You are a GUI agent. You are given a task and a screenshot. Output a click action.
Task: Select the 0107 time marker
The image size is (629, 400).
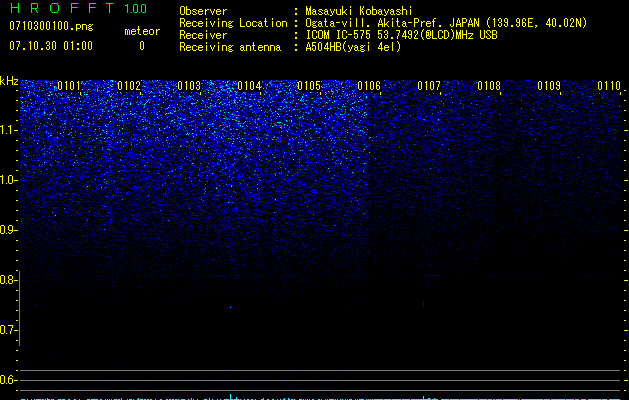pyautogui.click(x=429, y=86)
